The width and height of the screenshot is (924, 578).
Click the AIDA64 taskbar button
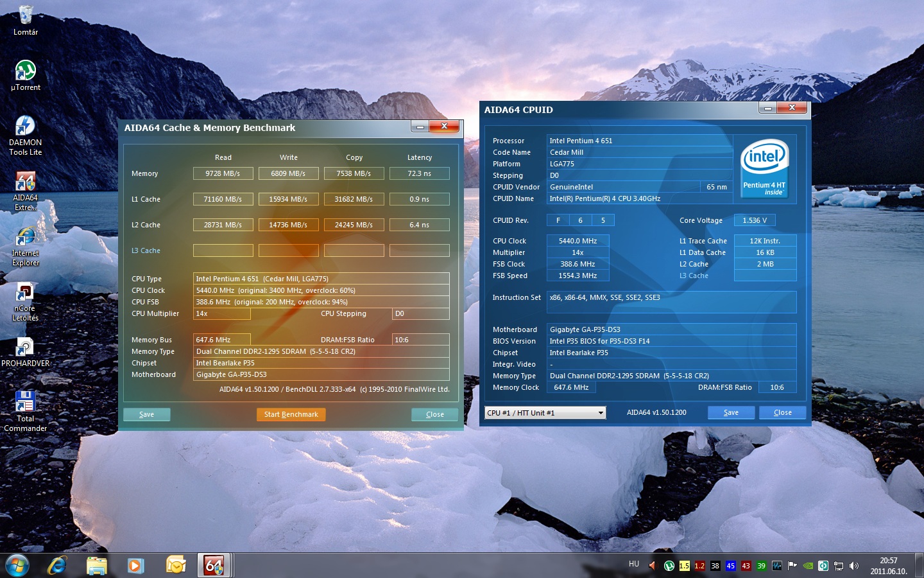214,566
